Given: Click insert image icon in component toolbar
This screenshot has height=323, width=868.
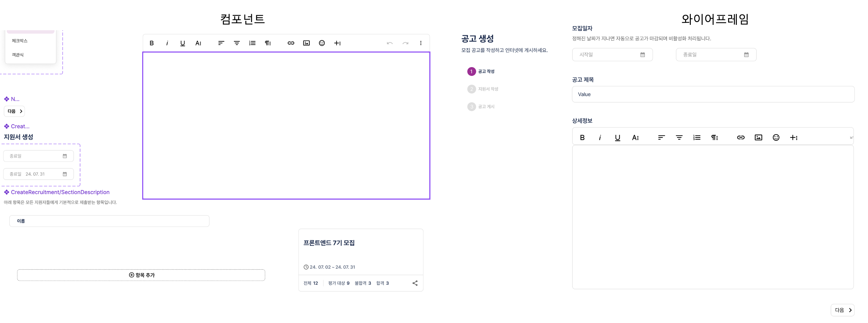Looking at the screenshot, I should tap(306, 43).
